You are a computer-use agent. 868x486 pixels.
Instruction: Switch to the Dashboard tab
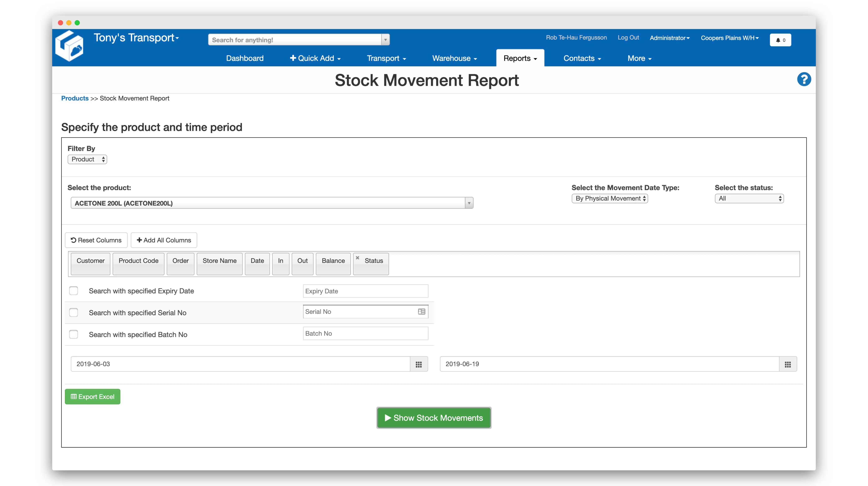point(245,58)
